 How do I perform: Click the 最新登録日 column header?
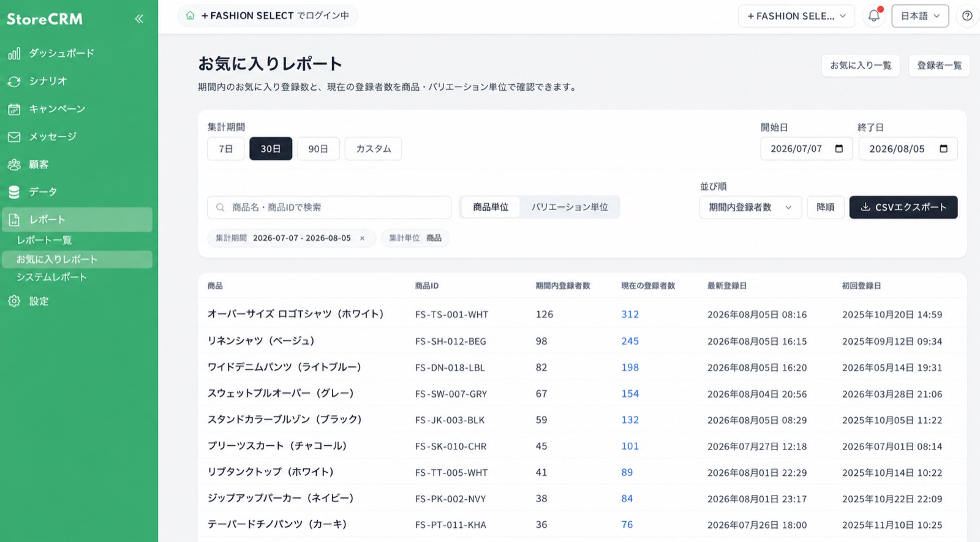coord(727,286)
